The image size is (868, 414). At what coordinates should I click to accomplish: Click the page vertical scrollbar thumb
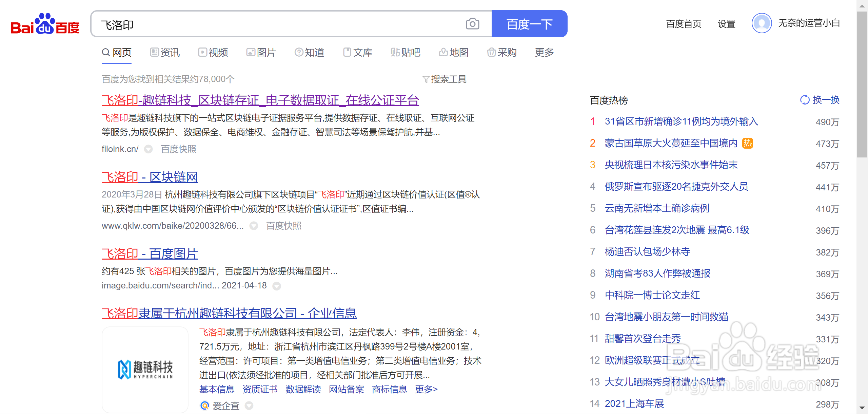tap(862, 85)
